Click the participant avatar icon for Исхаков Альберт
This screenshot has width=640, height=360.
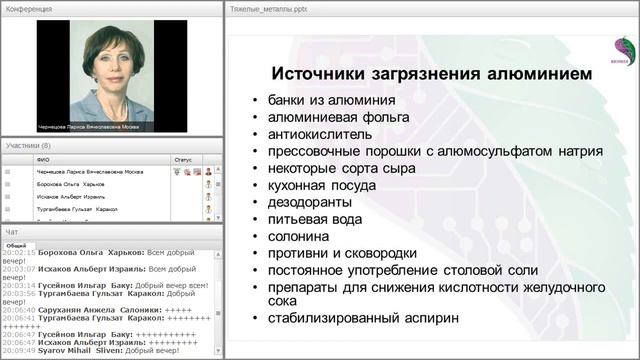[209, 197]
